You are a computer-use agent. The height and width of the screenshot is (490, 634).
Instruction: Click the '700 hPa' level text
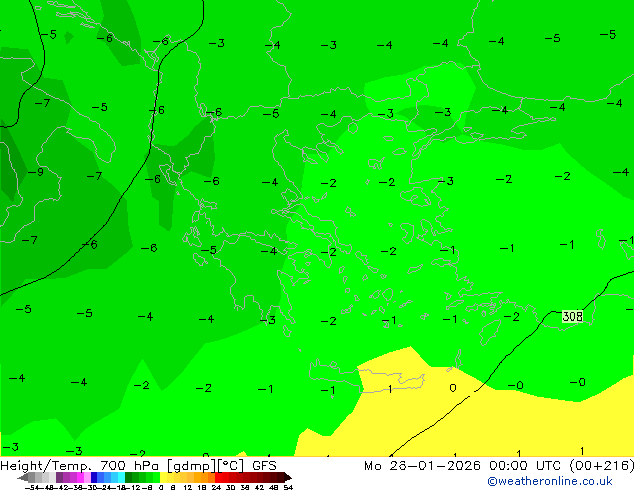tap(129, 466)
